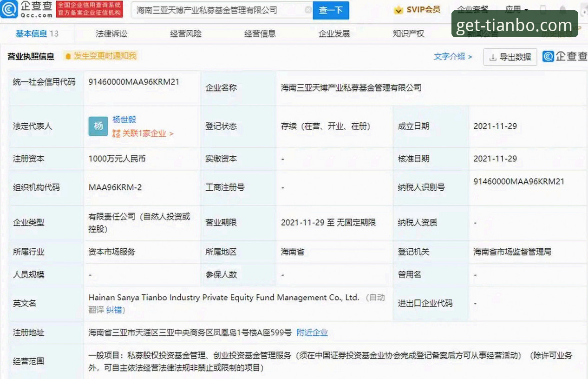Open the 经营信息 tab

(x=260, y=33)
